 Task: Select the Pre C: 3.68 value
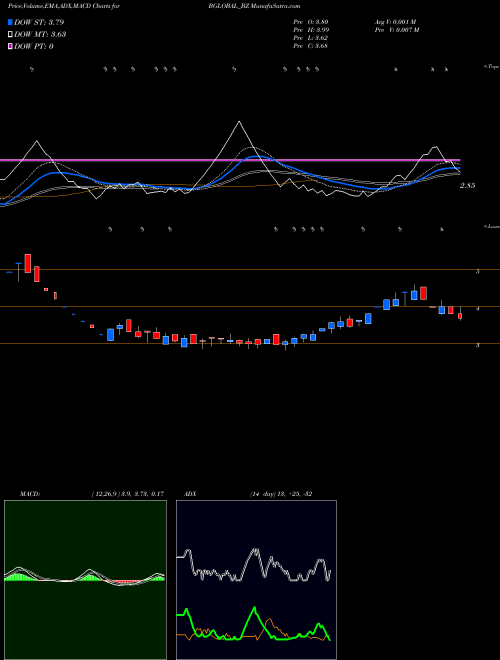pyautogui.click(x=311, y=45)
